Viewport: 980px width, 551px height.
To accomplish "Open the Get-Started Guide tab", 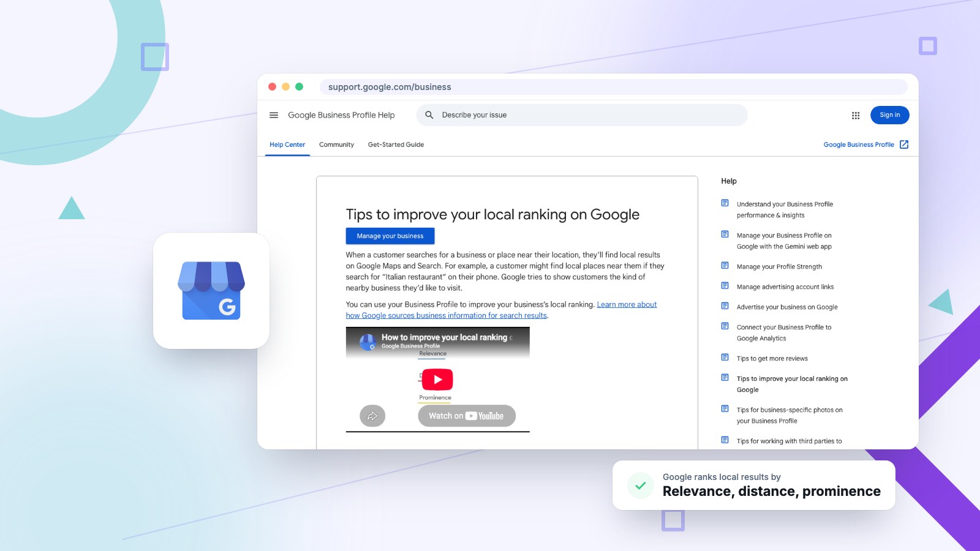I will pos(396,145).
